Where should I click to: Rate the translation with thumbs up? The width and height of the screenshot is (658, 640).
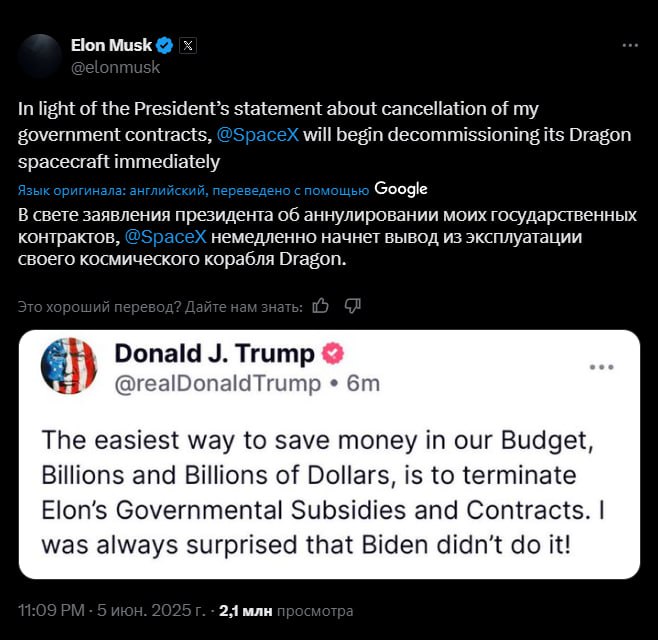coord(321,305)
